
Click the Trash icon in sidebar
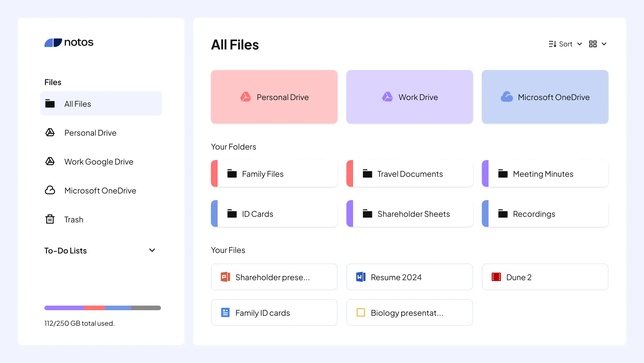click(x=49, y=219)
